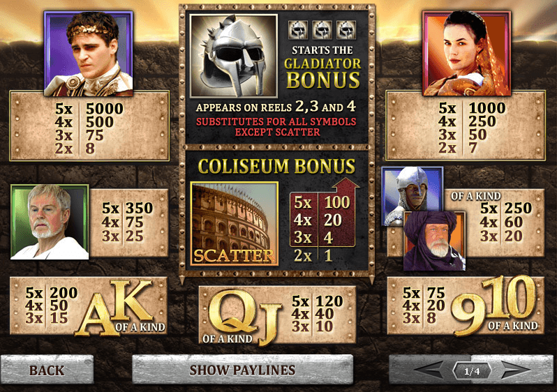Go to next paytable page arrow
The width and height of the screenshot is (557, 392).
[514, 370]
